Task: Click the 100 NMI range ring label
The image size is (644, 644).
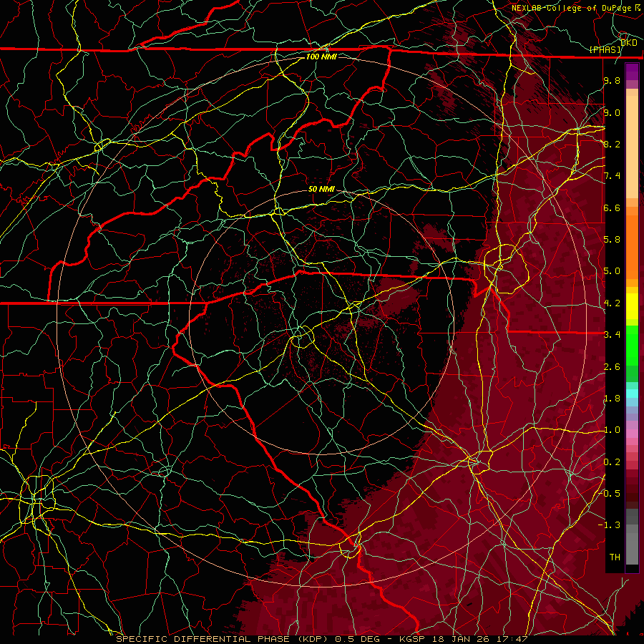Action: point(321,57)
